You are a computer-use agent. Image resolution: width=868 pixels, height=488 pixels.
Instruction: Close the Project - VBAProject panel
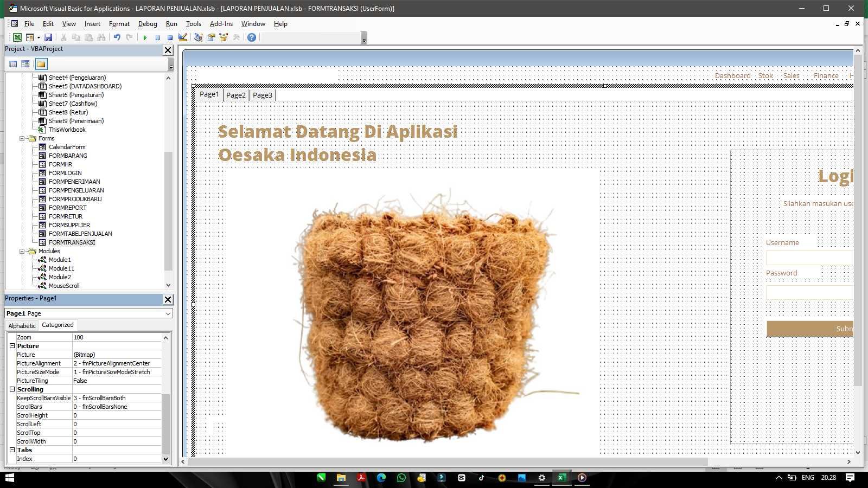pyautogui.click(x=168, y=50)
